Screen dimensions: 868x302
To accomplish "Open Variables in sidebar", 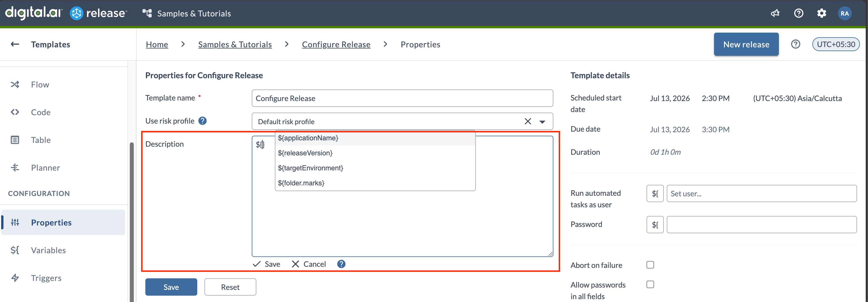I will pyautogui.click(x=48, y=250).
